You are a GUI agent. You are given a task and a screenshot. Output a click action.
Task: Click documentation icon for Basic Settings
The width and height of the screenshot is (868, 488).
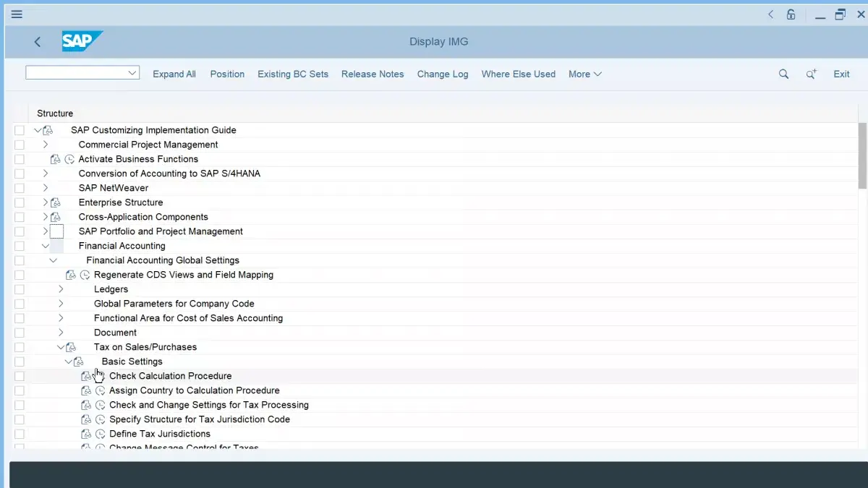click(x=79, y=361)
